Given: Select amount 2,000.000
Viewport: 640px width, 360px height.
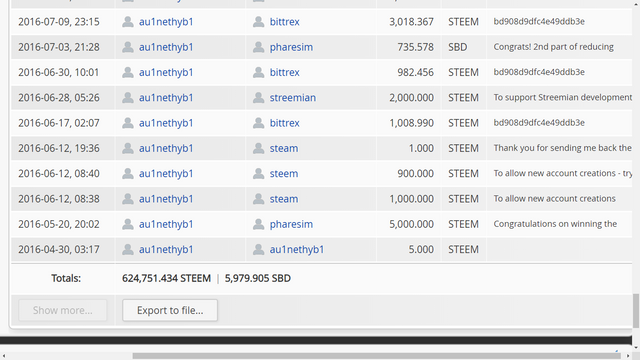Looking at the screenshot, I should [x=411, y=98].
